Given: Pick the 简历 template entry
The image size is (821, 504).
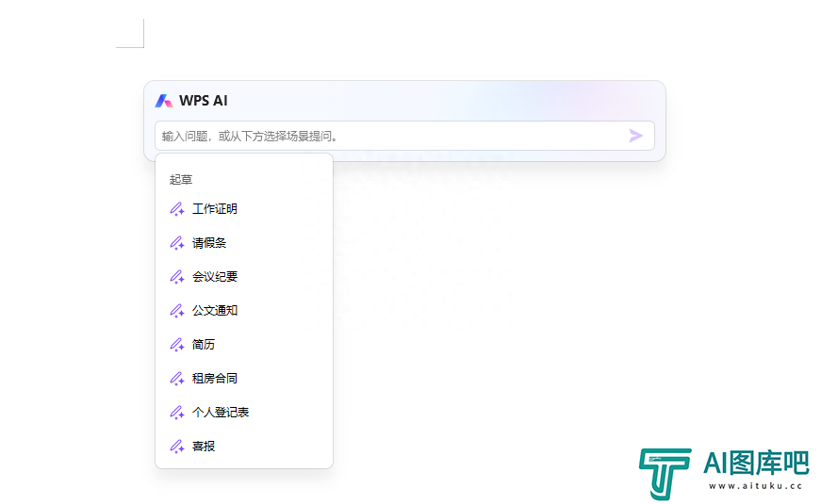Looking at the screenshot, I should pyautogui.click(x=244, y=345).
